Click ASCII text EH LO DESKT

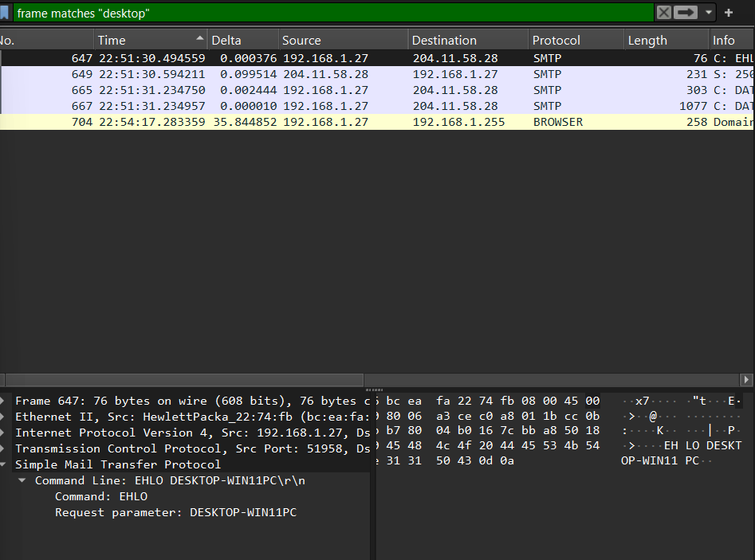(702, 445)
